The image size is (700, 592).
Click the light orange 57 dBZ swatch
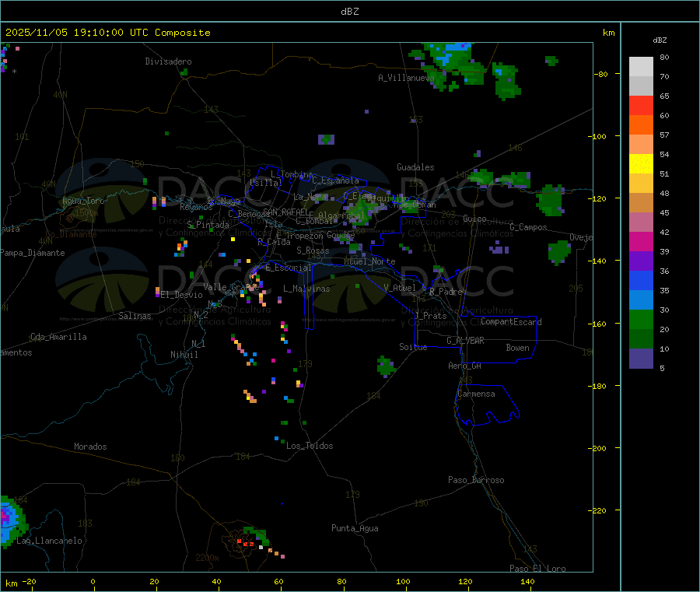tap(641, 144)
